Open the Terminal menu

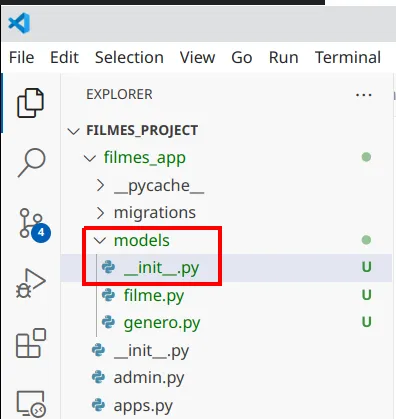click(x=348, y=57)
